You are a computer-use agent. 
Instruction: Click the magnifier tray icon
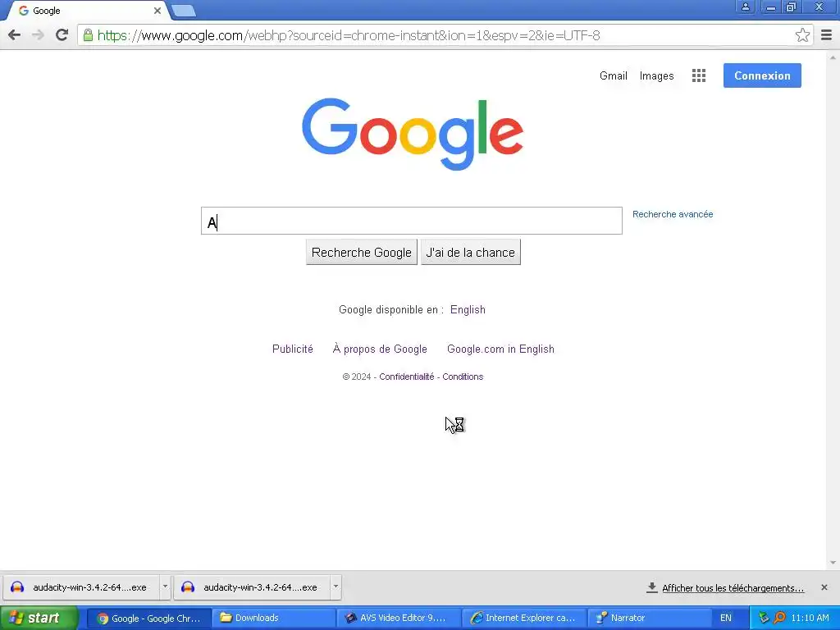point(780,619)
